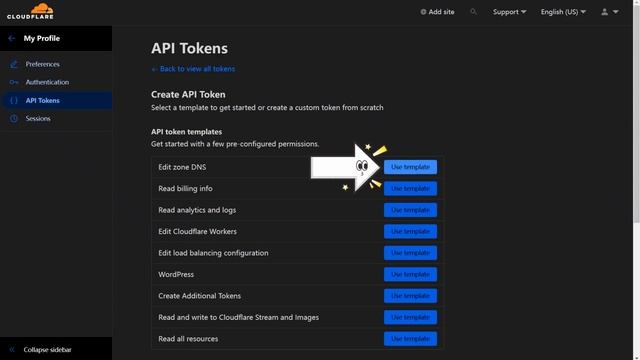Screen dimensions: 640x360
Task: Click the API token templates subheading
Action: 187,132
